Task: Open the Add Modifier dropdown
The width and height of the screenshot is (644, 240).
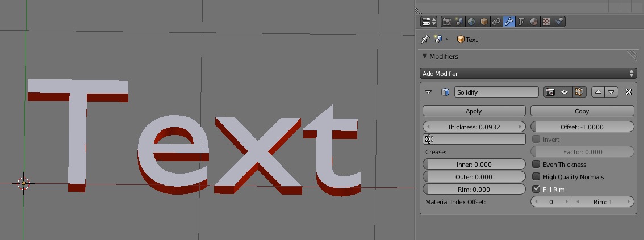Action: 528,73
